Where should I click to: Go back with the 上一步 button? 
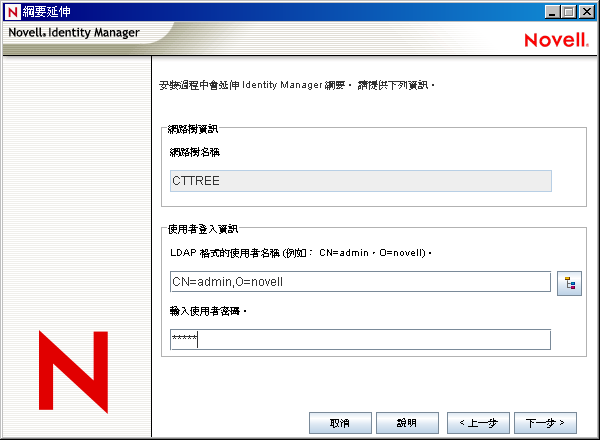click(478, 423)
